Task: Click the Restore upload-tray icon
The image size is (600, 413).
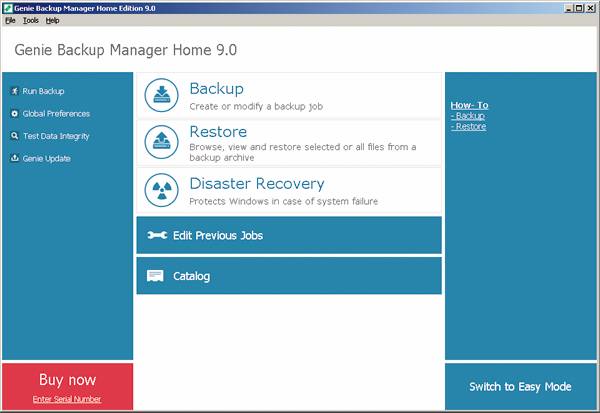Action: (161, 142)
